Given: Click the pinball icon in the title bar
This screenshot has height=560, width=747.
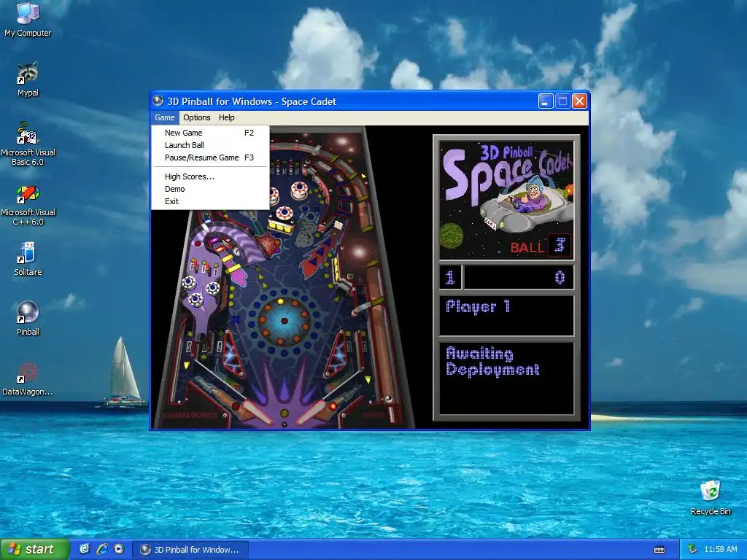Looking at the screenshot, I should [x=158, y=101].
